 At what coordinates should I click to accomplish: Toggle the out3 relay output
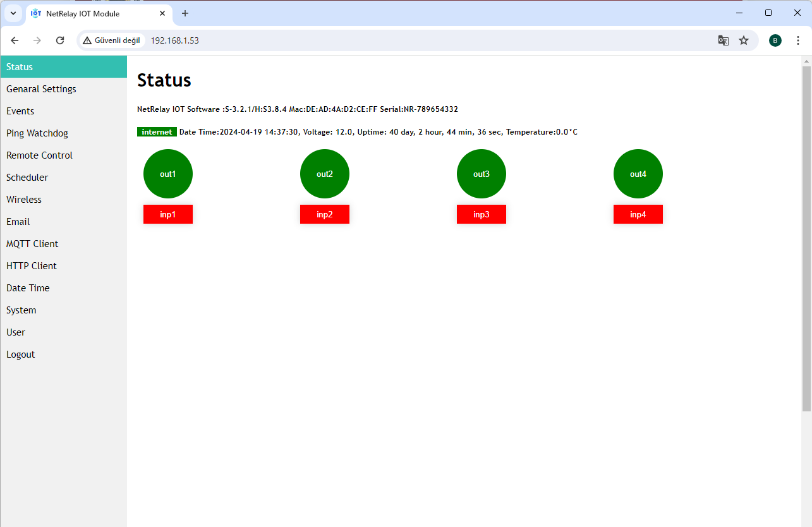click(482, 174)
